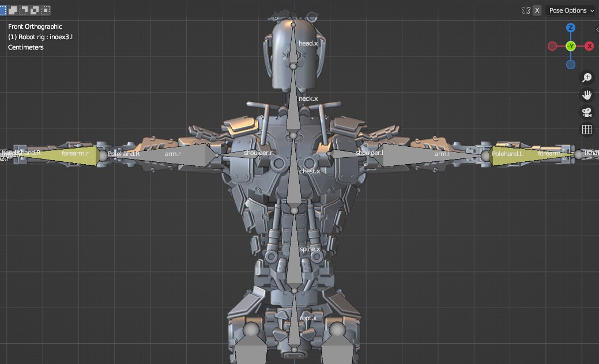599x364 pixels.
Task: Click the negative Z axis gizmo circle
Action: click(571, 65)
